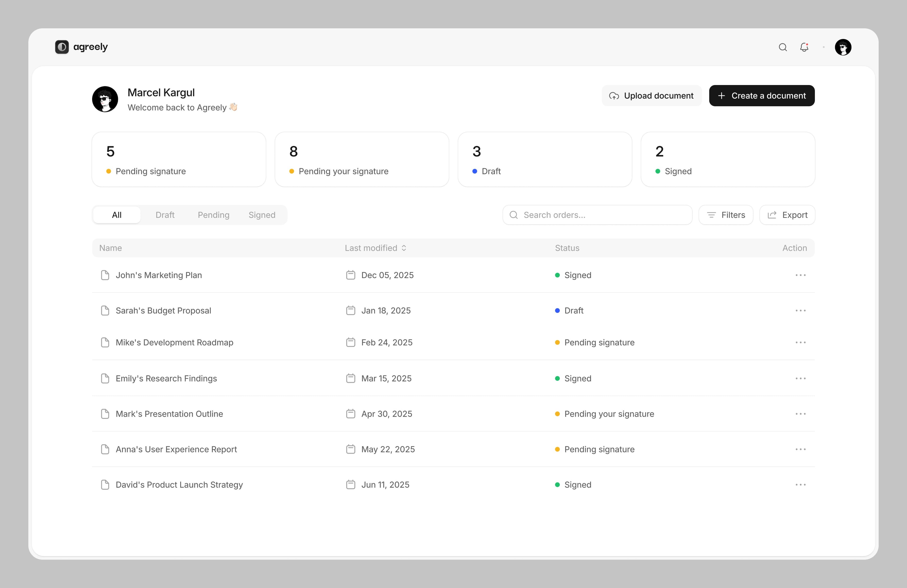The height and width of the screenshot is (588, 907).
Task: Click calendar icon next to Mar 15, 2025
Action: click(351, 378)
